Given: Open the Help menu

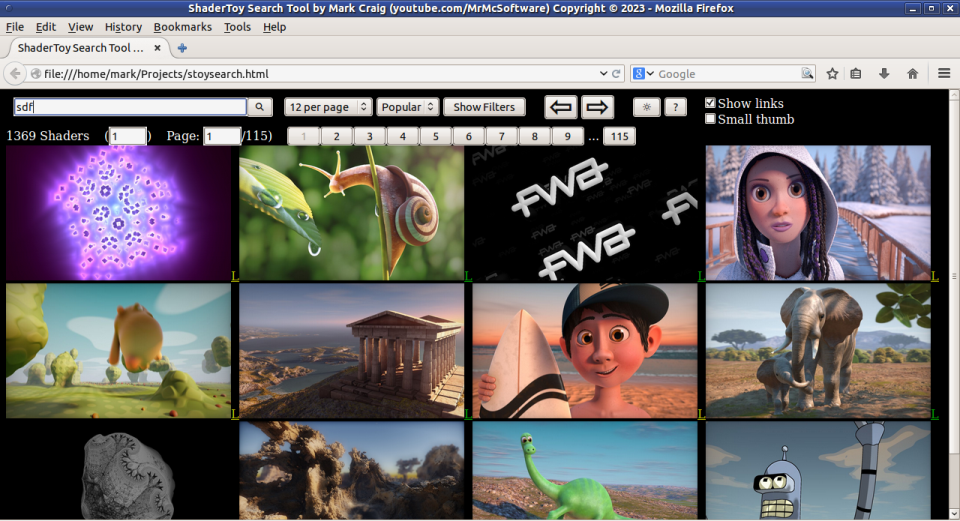Looking at the screenshot, I should pyautogui.click(x=274, y=27).
